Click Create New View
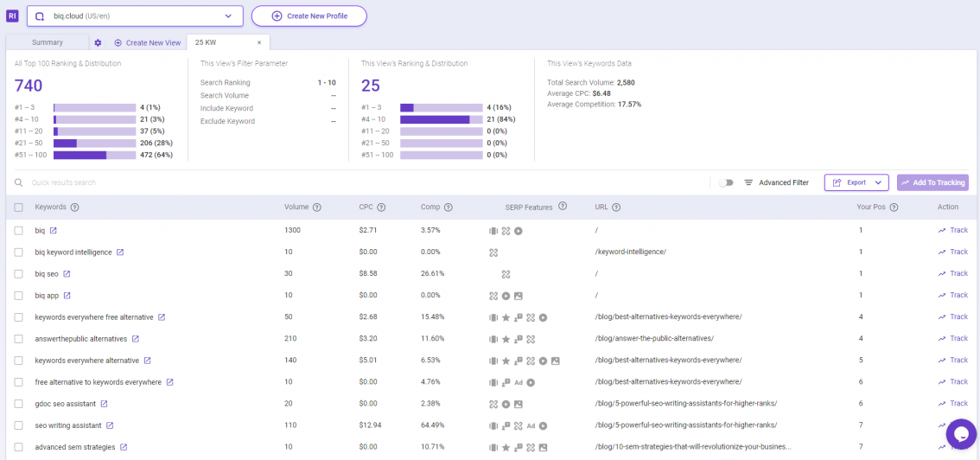 point(148,42)
